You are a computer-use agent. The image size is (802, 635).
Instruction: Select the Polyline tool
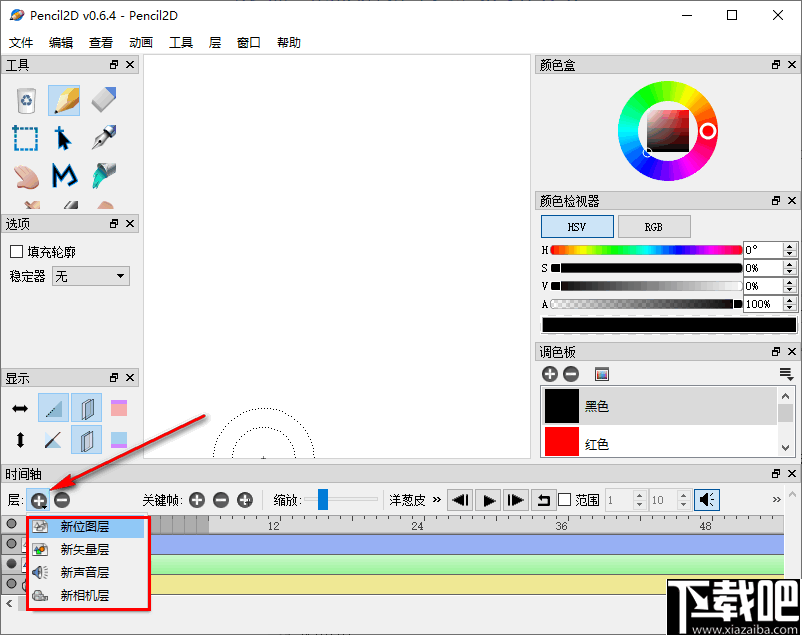(x=63, y=177)
